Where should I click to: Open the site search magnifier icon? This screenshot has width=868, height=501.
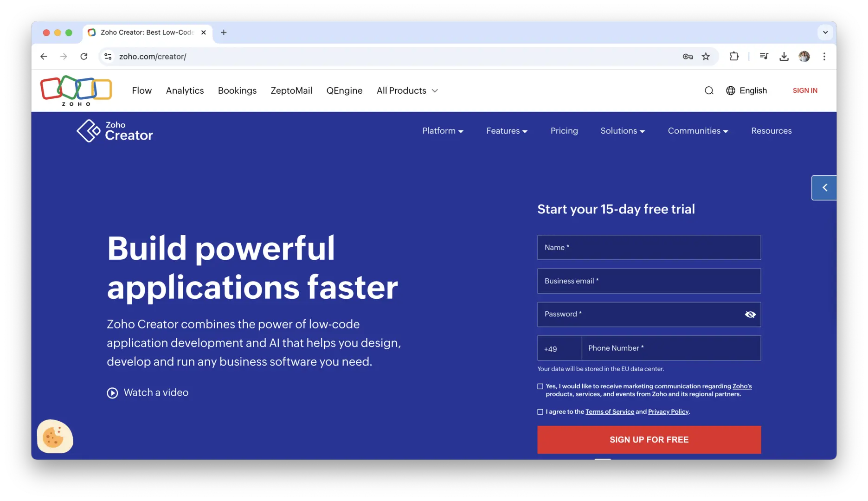709,90
